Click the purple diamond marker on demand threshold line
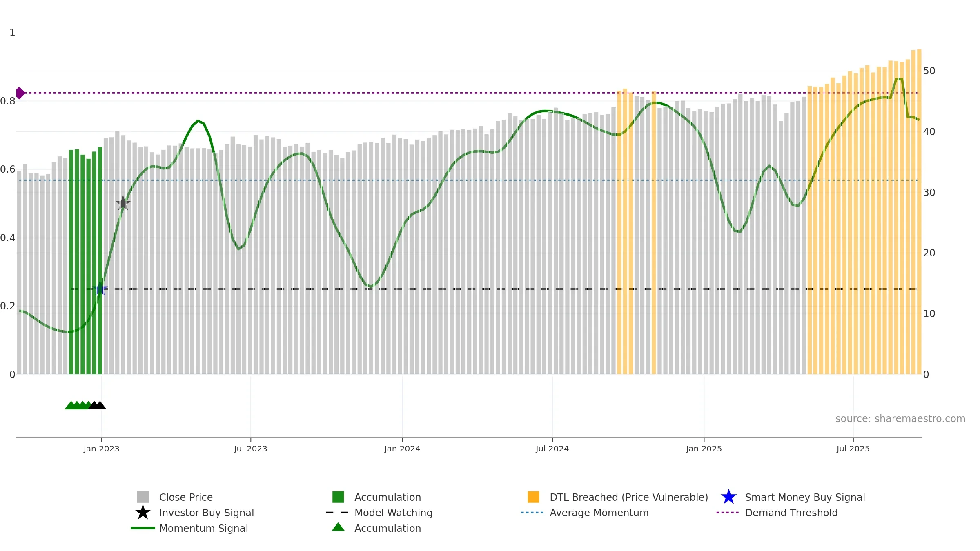Image resolution: width=980 pixels, height=551 pixels. [20, 93]
